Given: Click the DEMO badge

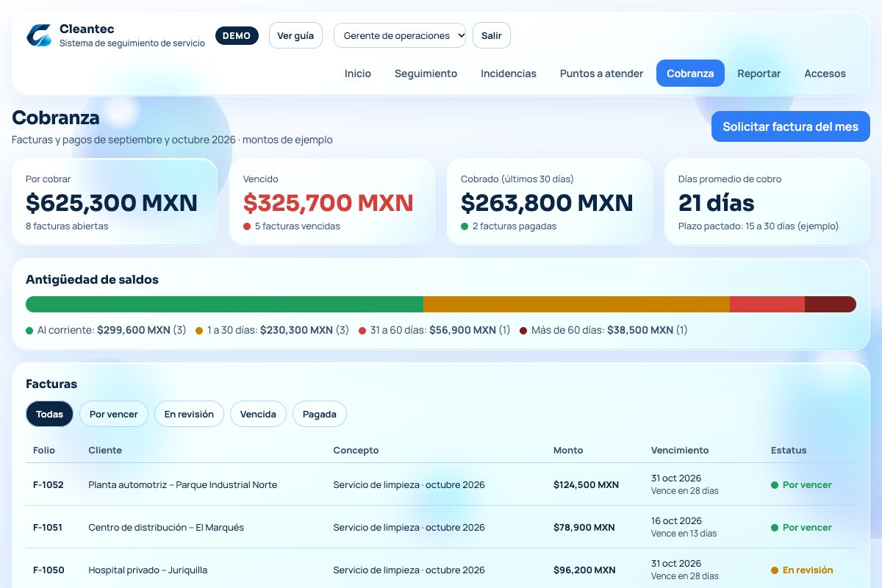Looking at the screenshot, I should 237,35.
